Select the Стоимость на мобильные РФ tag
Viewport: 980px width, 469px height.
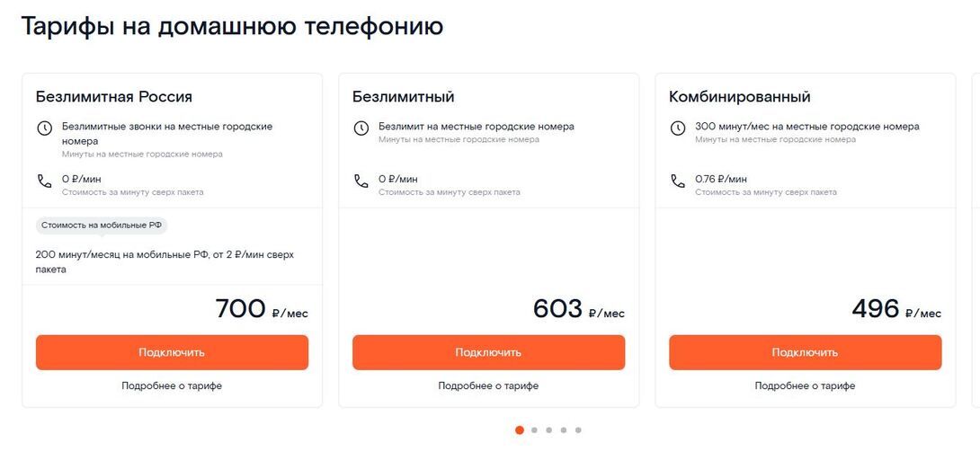[102, 225]
